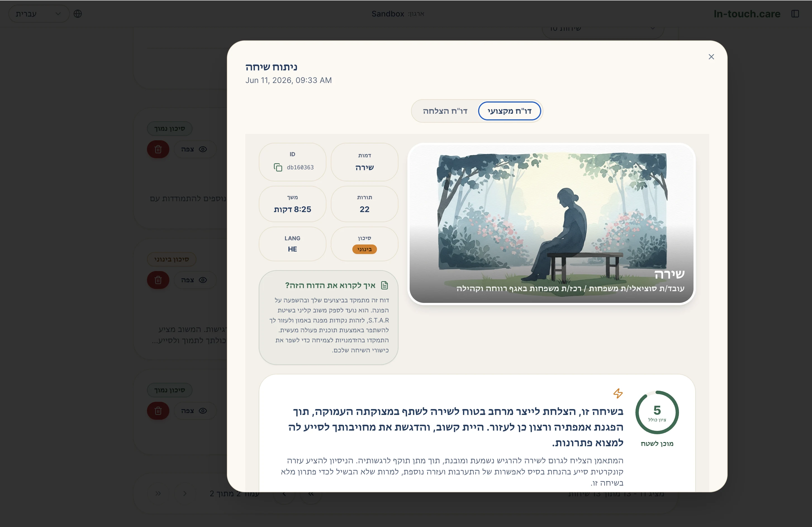Switch to the דו"ח הצלחה tab

tap(445, 111)
